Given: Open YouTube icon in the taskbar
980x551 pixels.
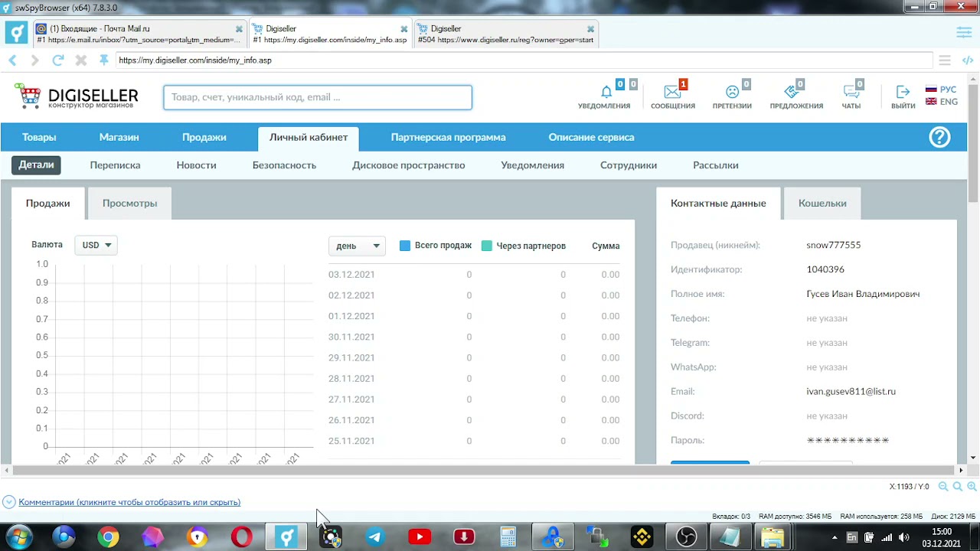Looking at the screenshot, I should [420, 537].
